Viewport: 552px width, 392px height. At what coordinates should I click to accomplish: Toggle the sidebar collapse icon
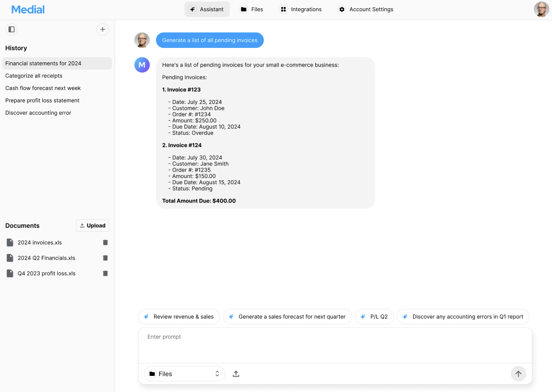pos(12,30)
